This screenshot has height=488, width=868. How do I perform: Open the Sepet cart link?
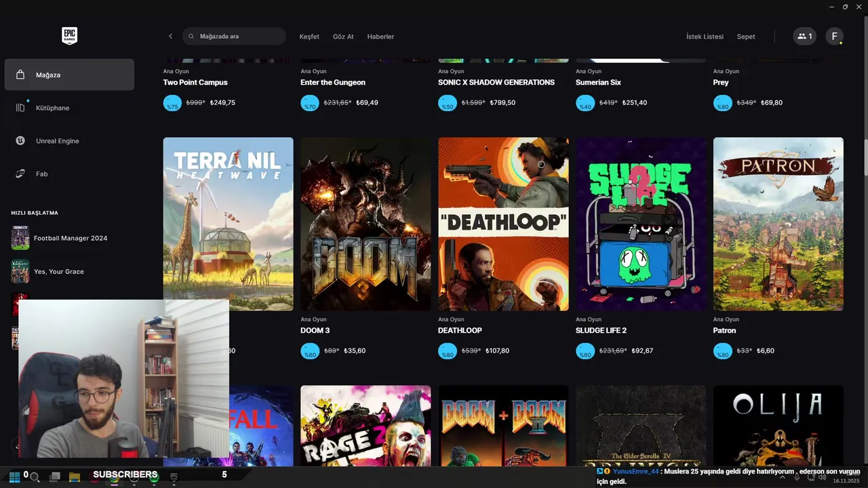[746, 37]
